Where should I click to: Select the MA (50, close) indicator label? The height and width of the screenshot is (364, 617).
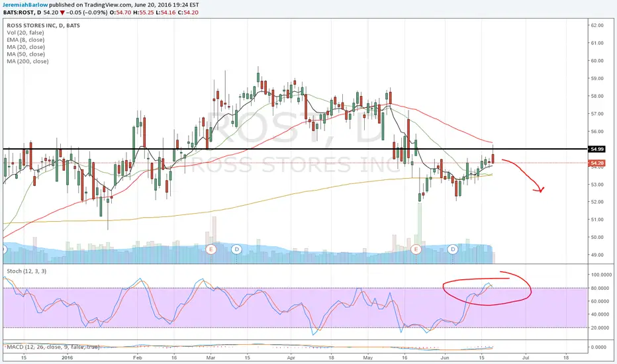(x=26, y=54)
